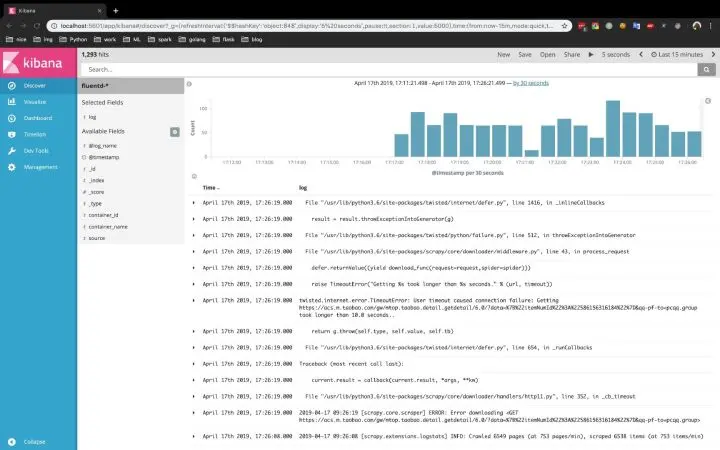
Task: Expand the scrapy.core.scraper ERROR log row
Action: point(193,413)
